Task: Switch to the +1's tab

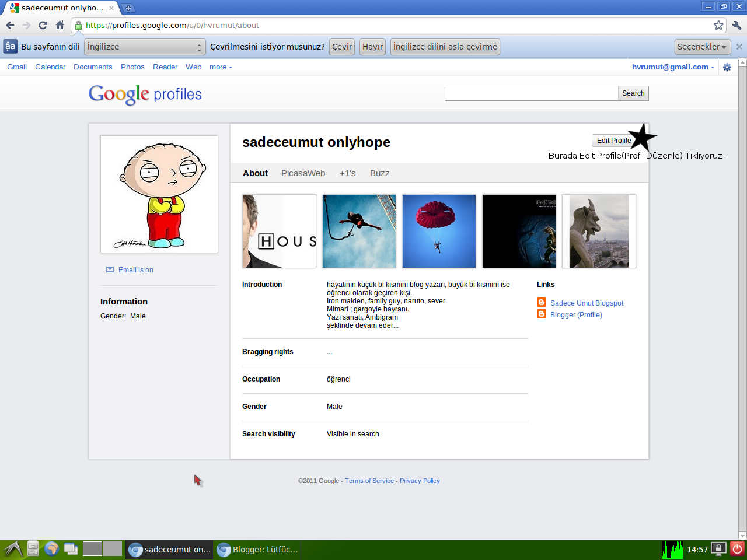Action: coord(347,173)
